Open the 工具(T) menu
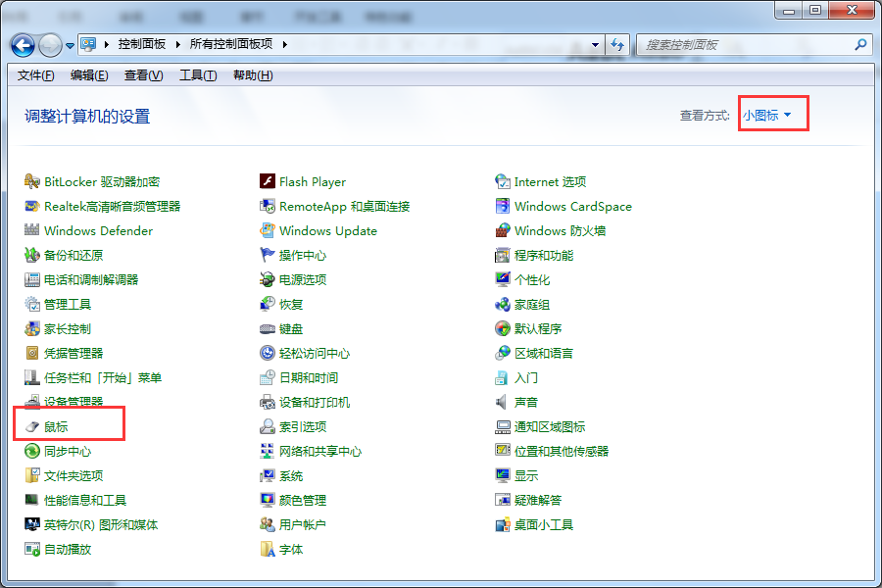Image resolution: width=882 pixels, height=588 pixels. tap(198, 75)
